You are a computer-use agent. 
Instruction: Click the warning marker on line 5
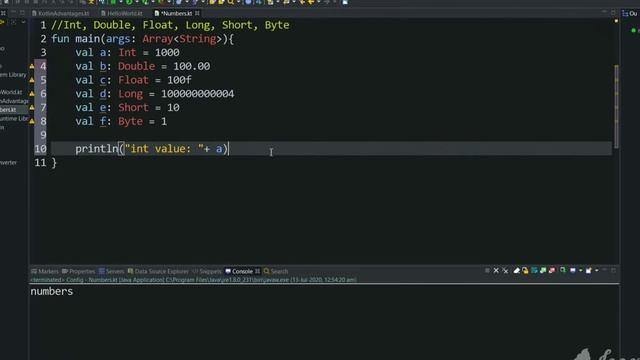[32, 80]
